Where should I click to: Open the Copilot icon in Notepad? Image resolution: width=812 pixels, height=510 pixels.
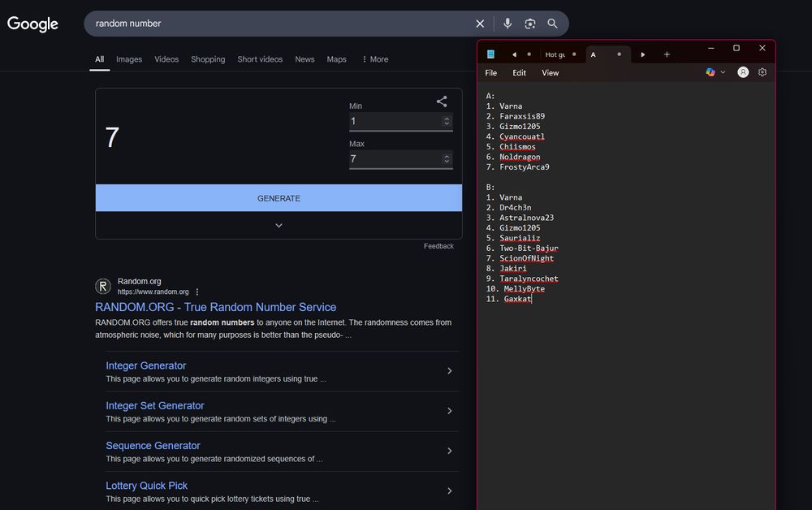coord(710,72)
